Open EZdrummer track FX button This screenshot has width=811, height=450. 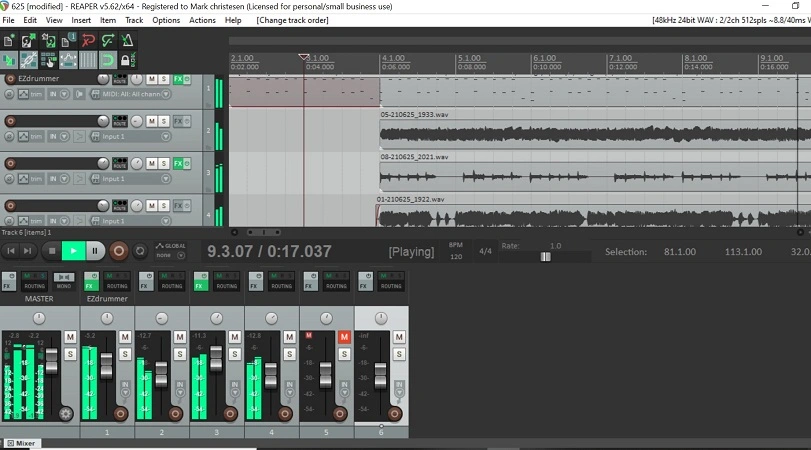point(178,79)
